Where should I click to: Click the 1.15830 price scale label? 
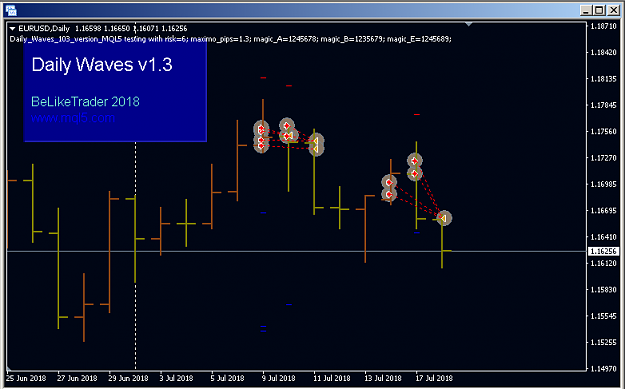click(603, 290)
